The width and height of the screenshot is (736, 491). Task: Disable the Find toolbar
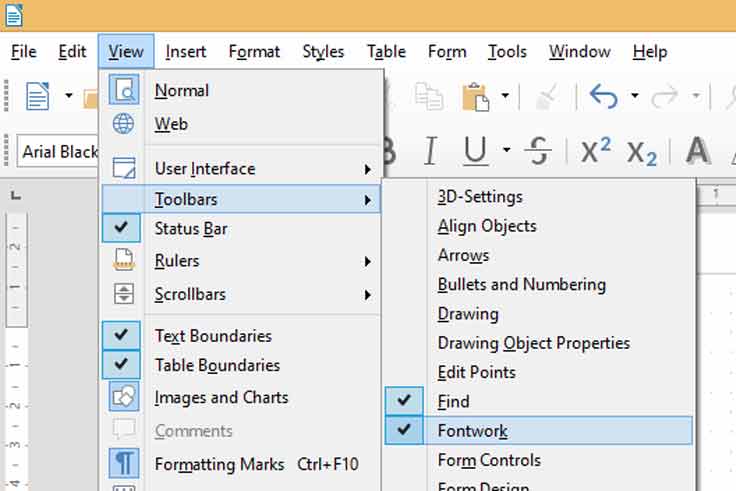coord(453,401)
